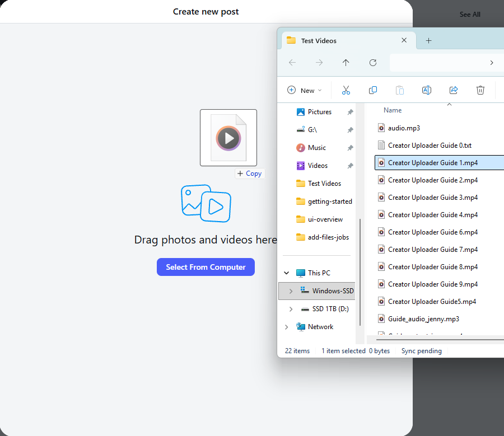504x436 pixels.
Task: Collapse the This PC tree node
Action: (287, 273)
